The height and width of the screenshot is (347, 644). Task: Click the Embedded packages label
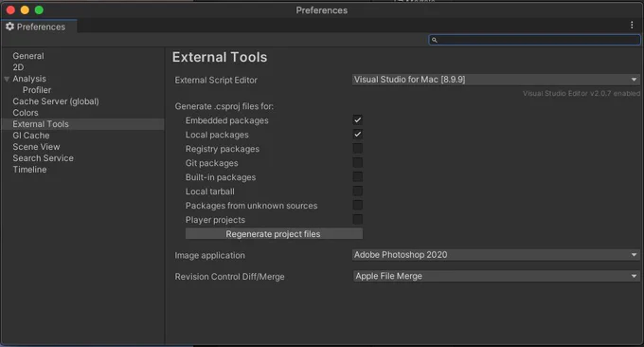pos(226,120)
